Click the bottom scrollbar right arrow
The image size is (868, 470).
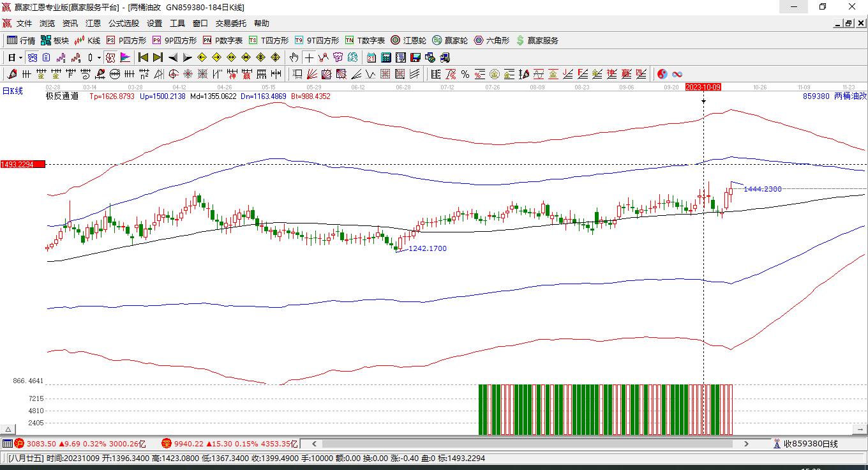pos(746,443)
